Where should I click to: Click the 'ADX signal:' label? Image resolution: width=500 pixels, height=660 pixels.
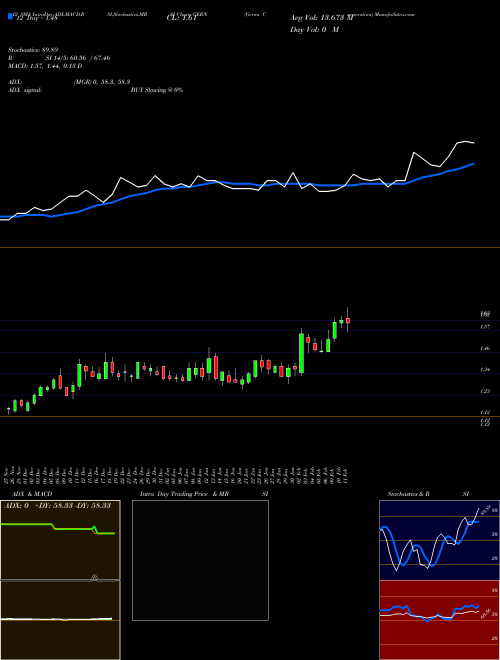pos(25,90)
